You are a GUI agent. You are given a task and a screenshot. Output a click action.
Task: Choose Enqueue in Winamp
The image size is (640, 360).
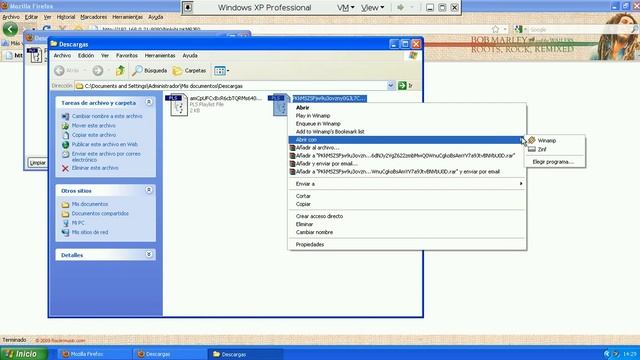(x=318, y=124)
